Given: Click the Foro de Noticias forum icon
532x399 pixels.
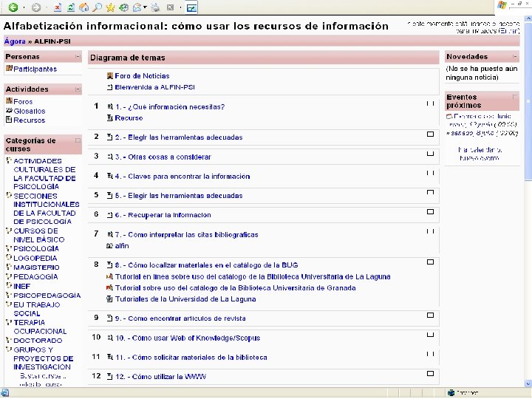Looking at the screenshot, I should 110,75.
